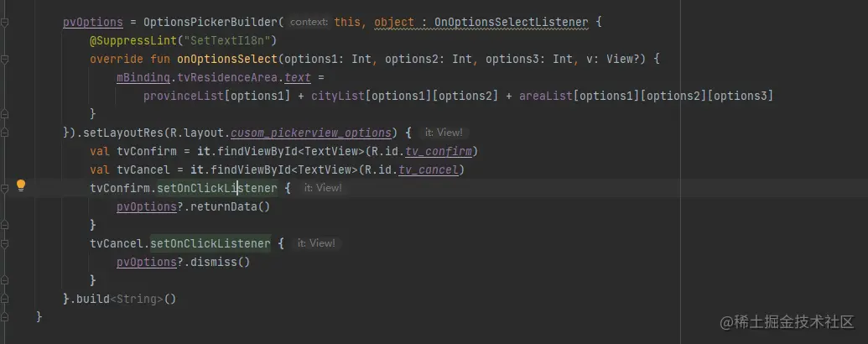
Task: Open the tv_confirm id reference
Action: point(439,151)
